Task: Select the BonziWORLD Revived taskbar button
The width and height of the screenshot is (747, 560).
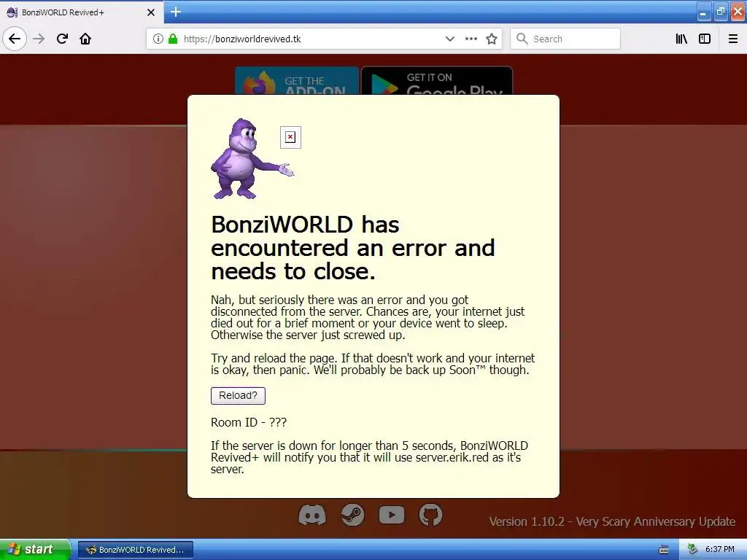Action: pos(136,550)
